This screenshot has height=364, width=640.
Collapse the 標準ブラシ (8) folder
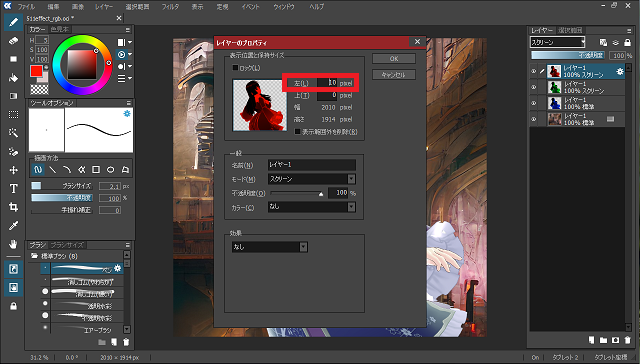pyautogui.click(x=34, y=256)
